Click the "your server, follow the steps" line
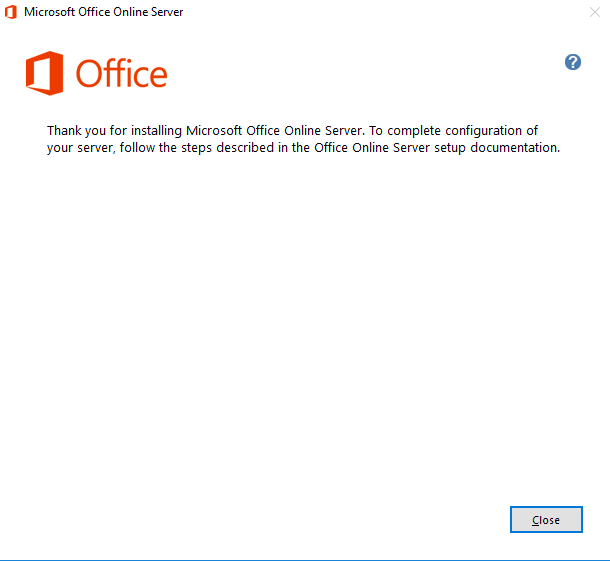 [x=303, y=148]
